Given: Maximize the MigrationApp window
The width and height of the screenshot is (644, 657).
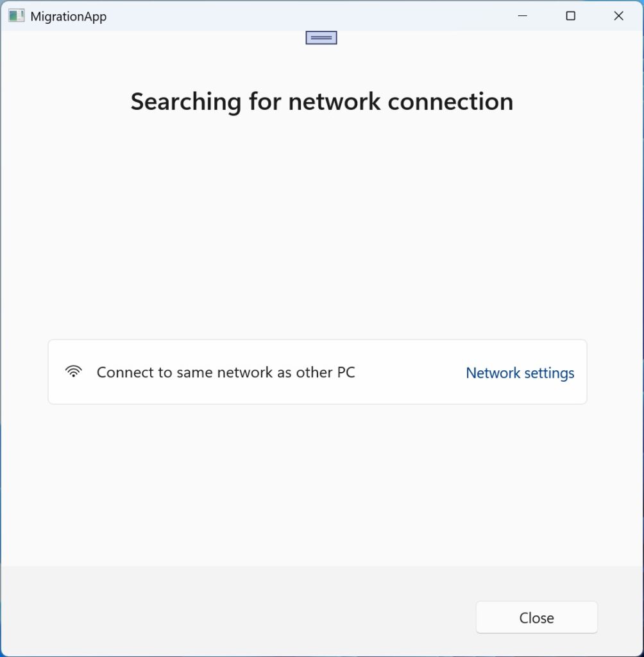Looking at the screenshot, I should 570,15.
